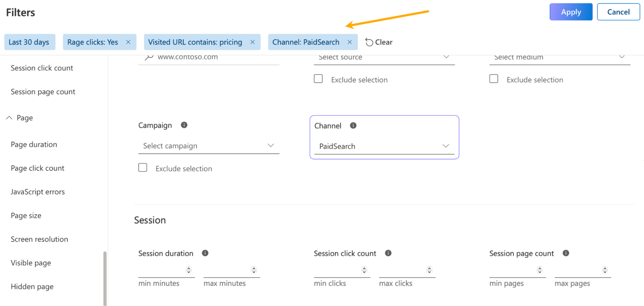Check Exclude selection under Select source
The width and height of the screenshot is (644, 306).
(318, 79)
